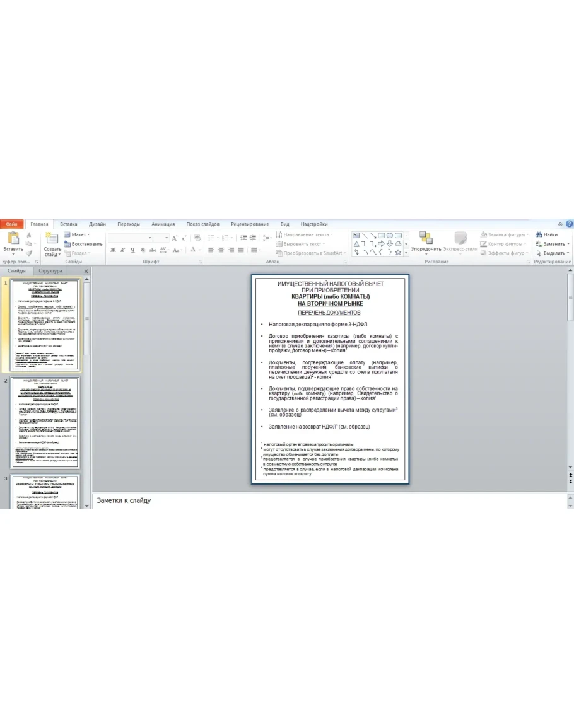Click the slide notes field (Заметки к слайду)
This screenshot has width=574, height=728.
pyautogui.click(x=328, y=500)
